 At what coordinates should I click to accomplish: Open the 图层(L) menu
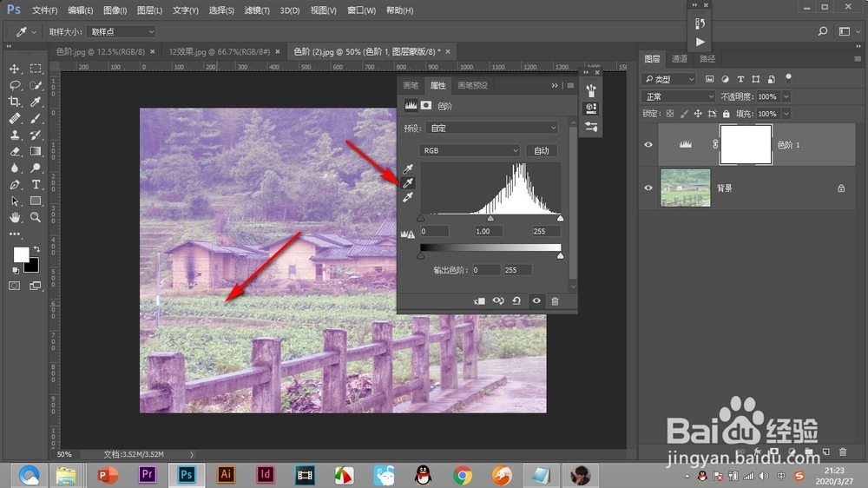[x=149, y=10]
